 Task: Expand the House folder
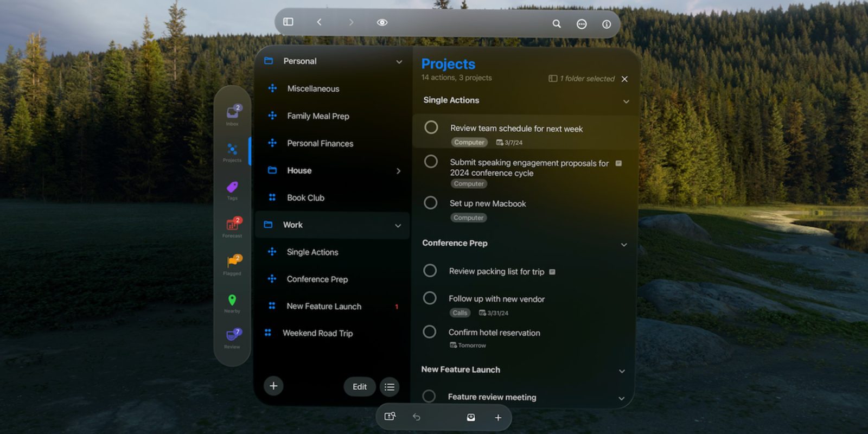[x=399, y=171]
